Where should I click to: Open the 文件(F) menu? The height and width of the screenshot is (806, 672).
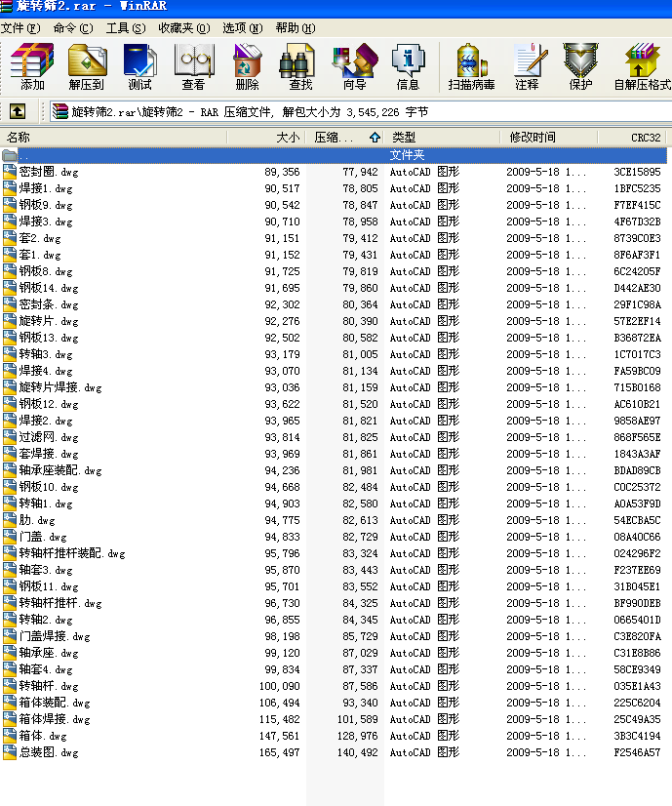coord(20,27)
